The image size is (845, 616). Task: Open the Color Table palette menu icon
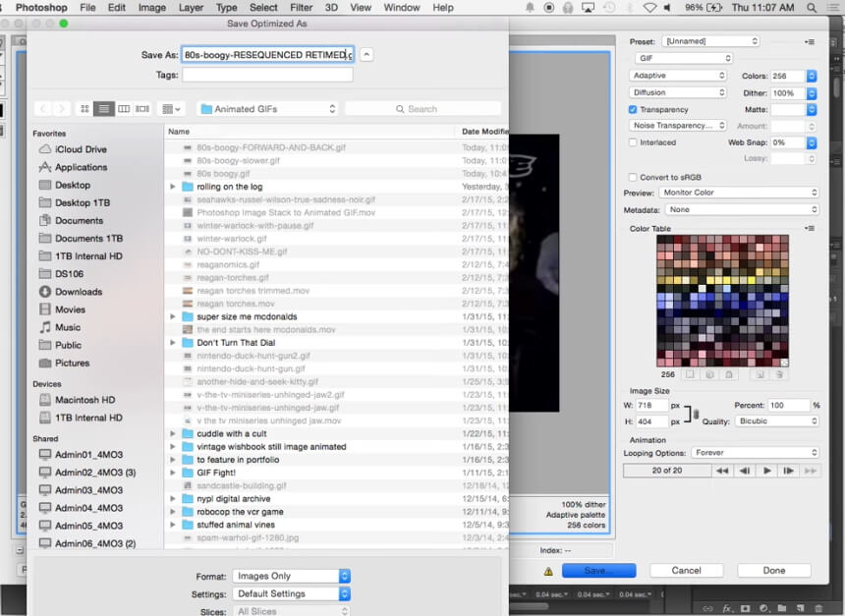point(810,229)
